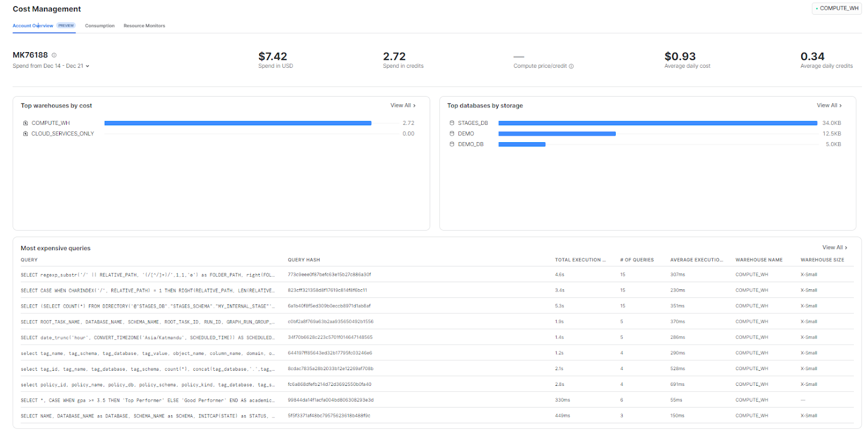Switch to the Consumption tab
Screen dimensions: 868x445
coord(100,26)
